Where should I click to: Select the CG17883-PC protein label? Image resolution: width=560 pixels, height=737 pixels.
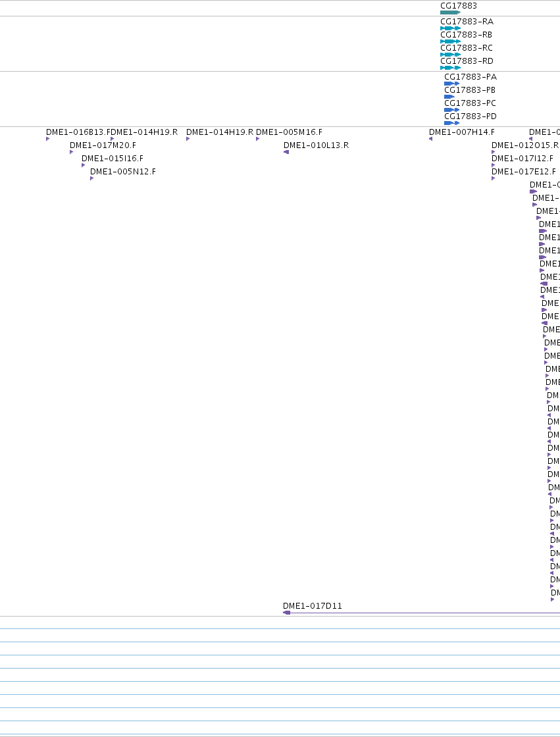(471, 103)
